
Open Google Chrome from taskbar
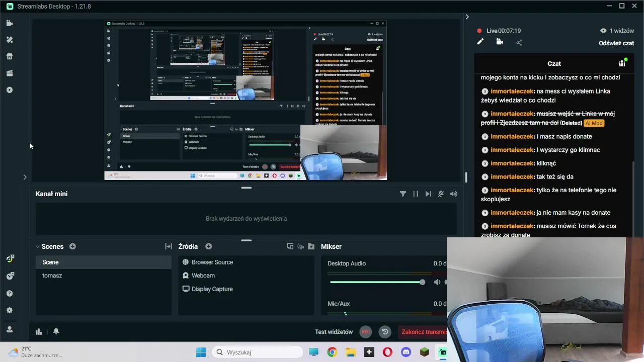tap(332, 352)
